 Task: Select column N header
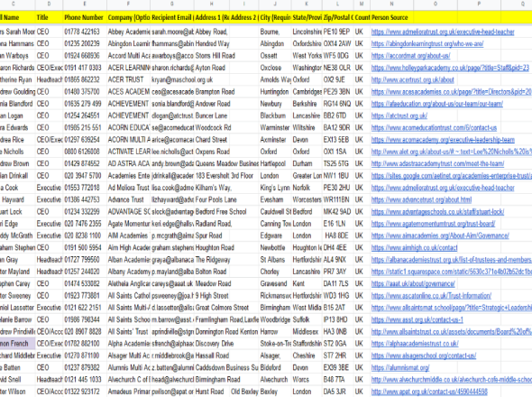[x=391, y=4]
